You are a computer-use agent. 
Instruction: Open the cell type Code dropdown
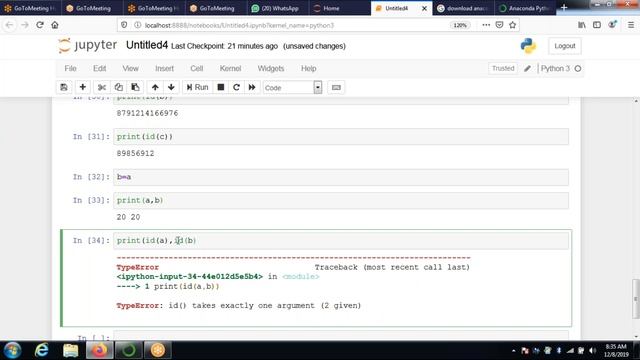(x=293, y=87)
